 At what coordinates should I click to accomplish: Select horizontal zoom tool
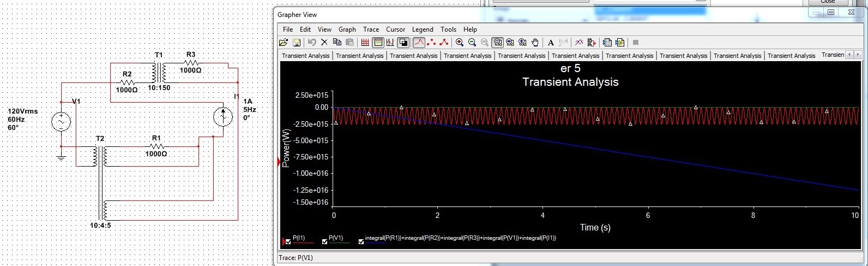pyautogui.click(x=510, y=43)
